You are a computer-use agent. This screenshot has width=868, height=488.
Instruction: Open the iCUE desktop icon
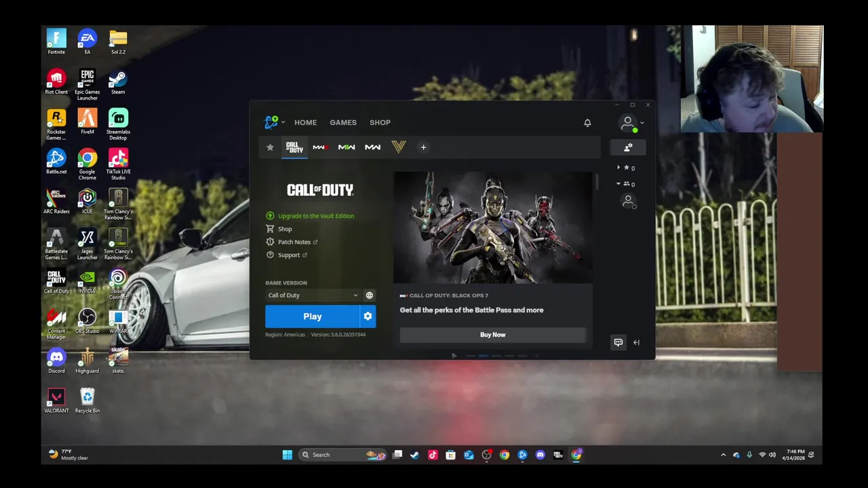(x=87, y=201)
